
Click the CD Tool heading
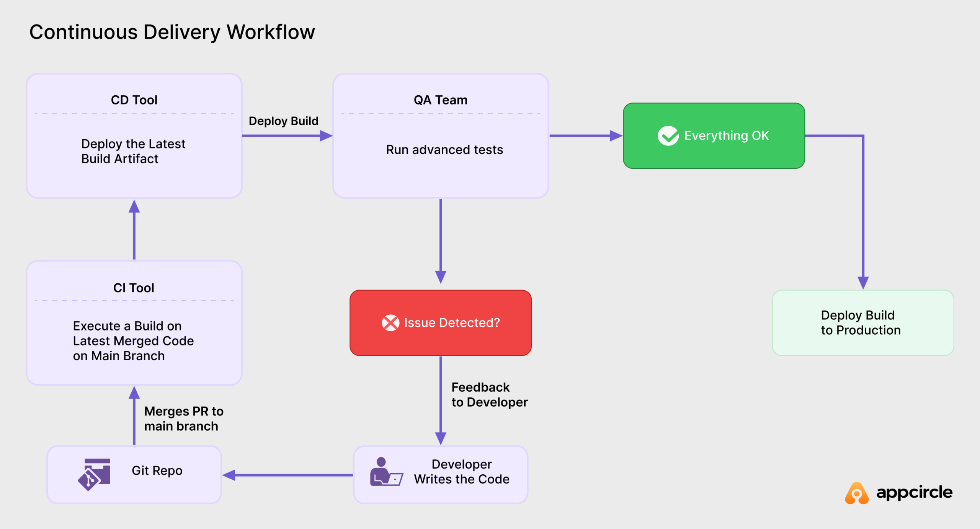click(x=134, y=100)
